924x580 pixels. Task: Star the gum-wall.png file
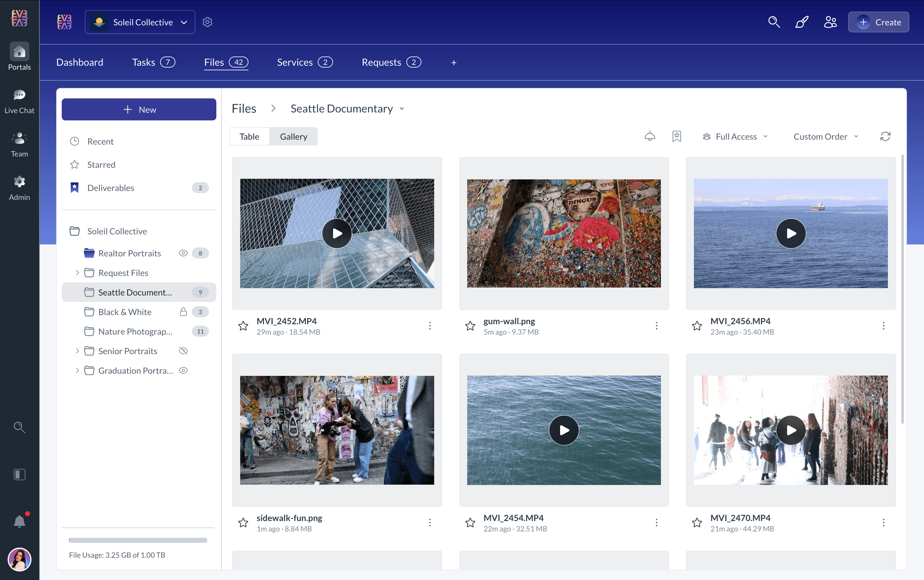pos(470,326)
